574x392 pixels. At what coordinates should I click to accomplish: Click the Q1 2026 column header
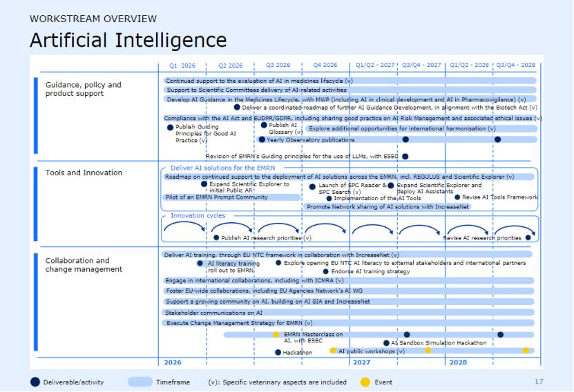click(x=182, y=66)
